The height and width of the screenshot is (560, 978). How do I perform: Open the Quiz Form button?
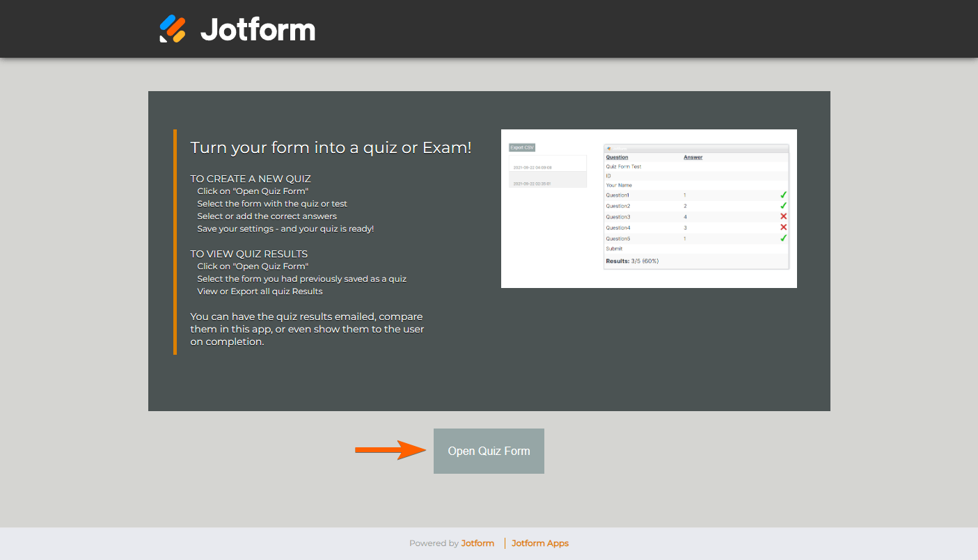pos(489,451)
